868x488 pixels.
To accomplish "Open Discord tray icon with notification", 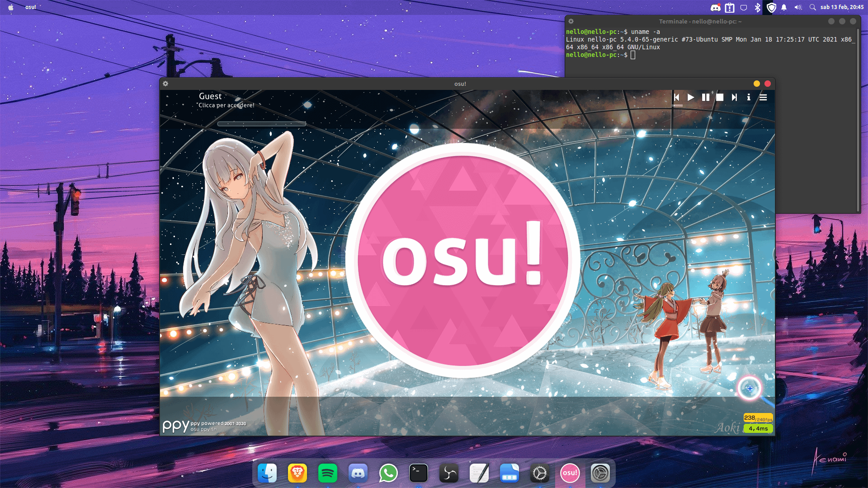I will (x=716, y=7).
